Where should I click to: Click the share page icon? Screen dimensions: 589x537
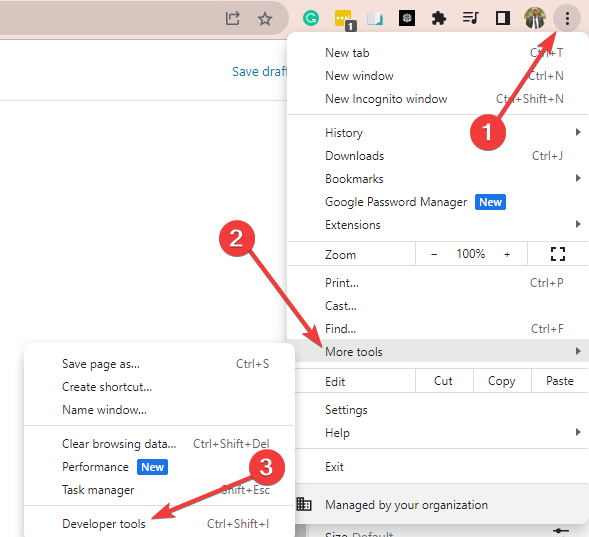(x=233, y=18)
